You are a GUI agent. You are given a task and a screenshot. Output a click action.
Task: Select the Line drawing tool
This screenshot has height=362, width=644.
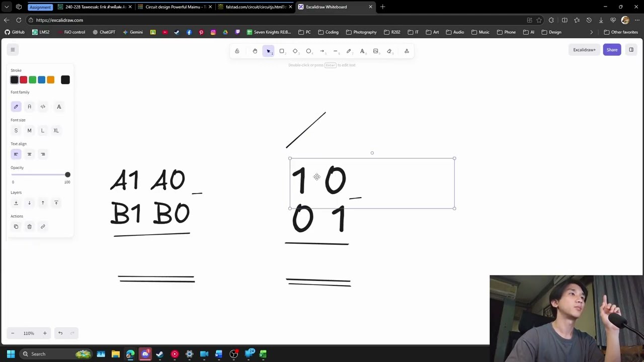336,51
